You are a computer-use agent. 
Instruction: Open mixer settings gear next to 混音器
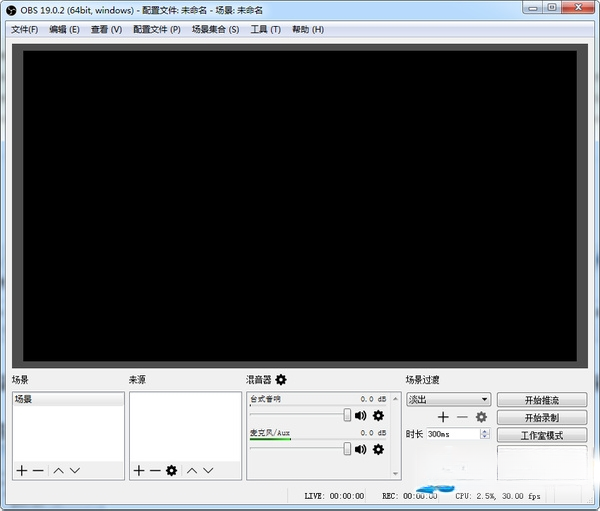[x=281, y=380]
